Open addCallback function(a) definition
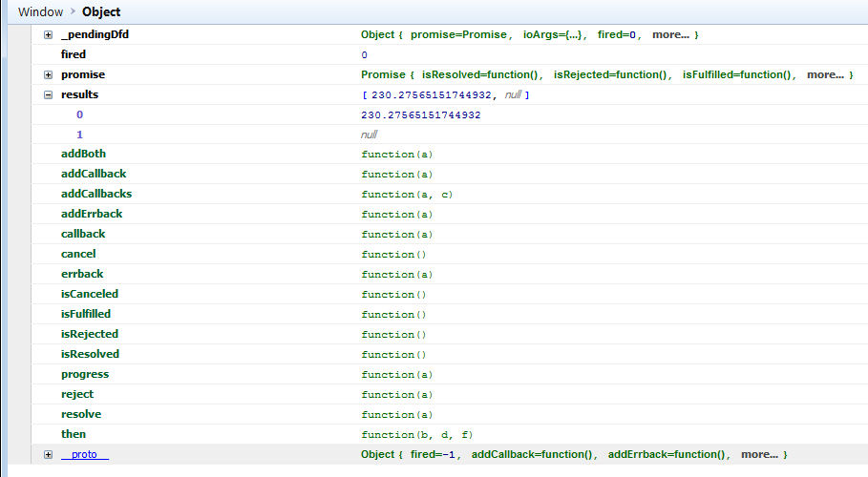The image size is (868, 477). click(397, 175)
